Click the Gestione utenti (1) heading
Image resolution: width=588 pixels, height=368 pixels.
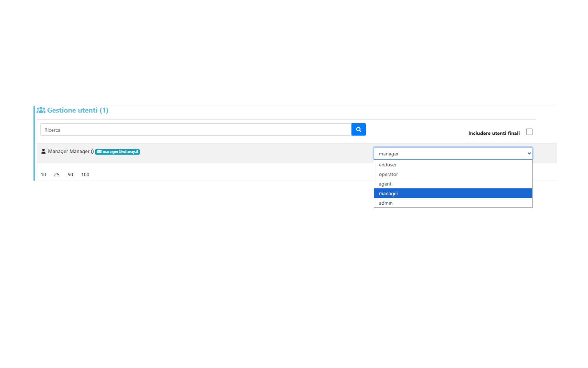(x=78, y=110)
